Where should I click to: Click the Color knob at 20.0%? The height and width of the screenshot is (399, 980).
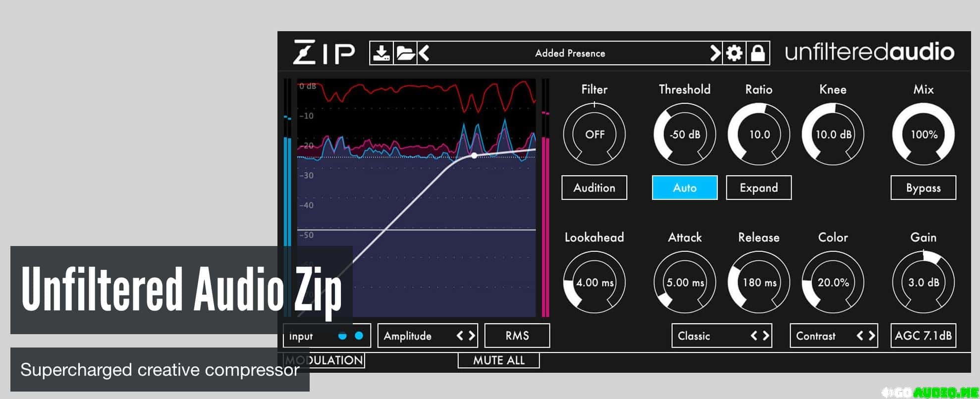pyautogui.click(x=833, y=282)
